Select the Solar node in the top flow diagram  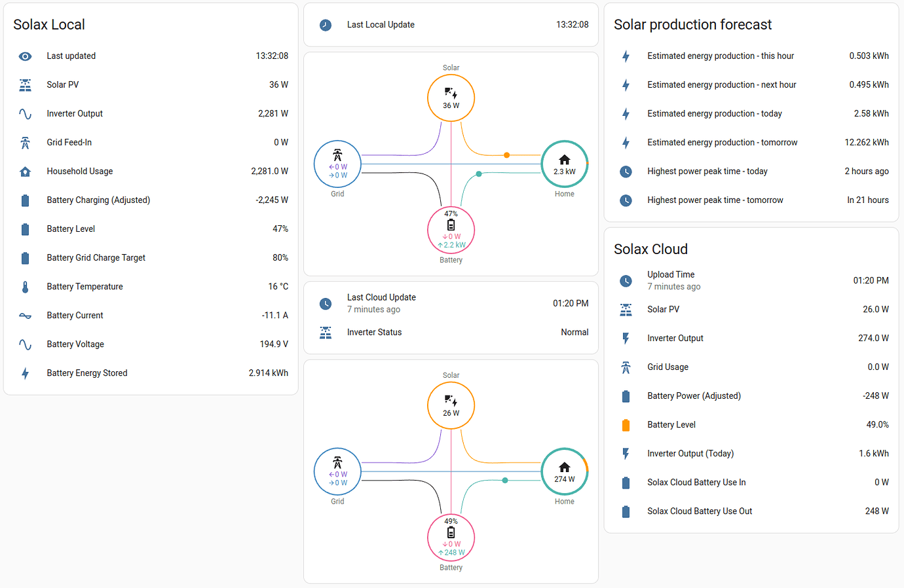[451, 97]
